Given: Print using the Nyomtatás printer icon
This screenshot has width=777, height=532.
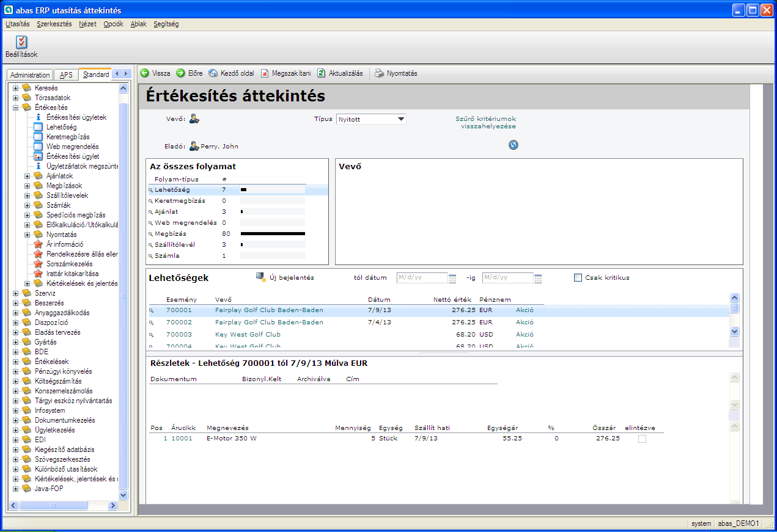Looking at the screenshot, I should click(x=380, y=73).
